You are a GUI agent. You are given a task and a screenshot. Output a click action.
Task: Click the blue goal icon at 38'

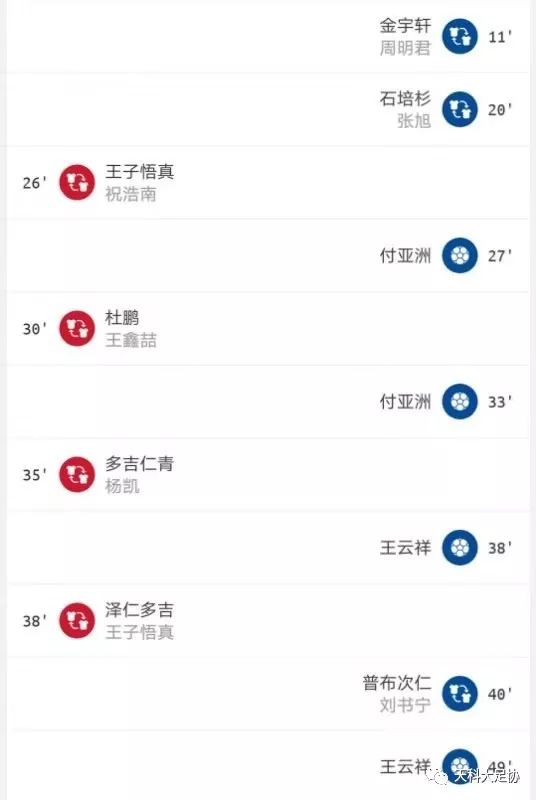pyautogui.click(x=460, y=547)
